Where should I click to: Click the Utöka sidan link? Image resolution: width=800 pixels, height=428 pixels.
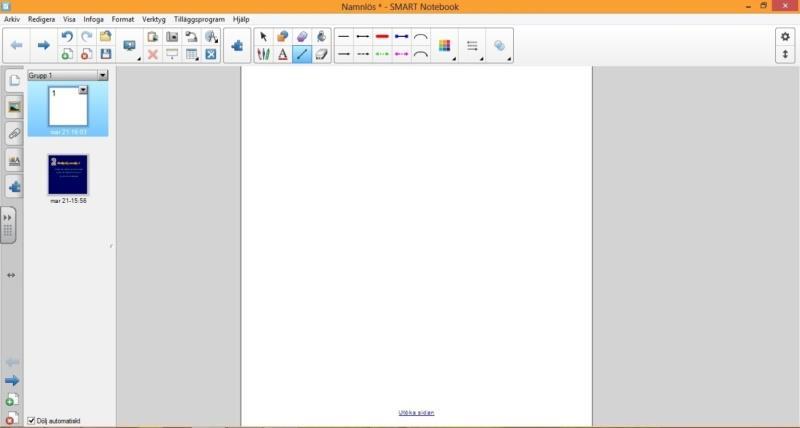pyautogui.click(x=416, y=413)
